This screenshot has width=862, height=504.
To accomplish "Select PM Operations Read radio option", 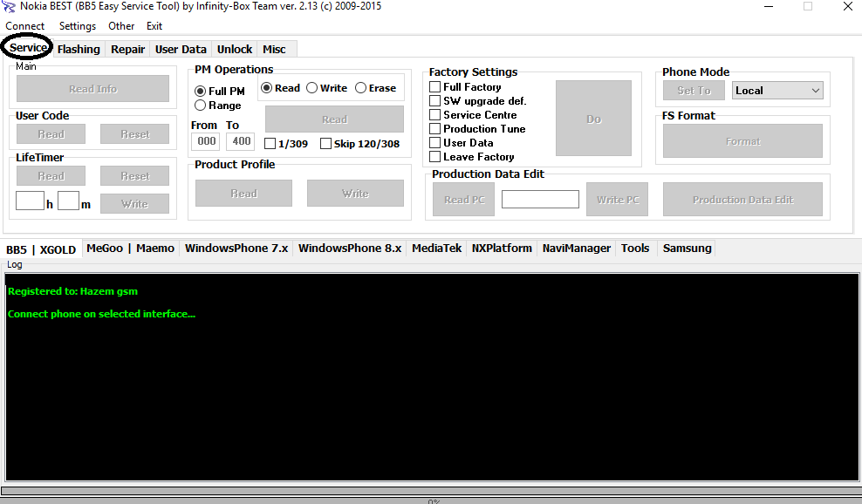I will click(x=280, y=88).
